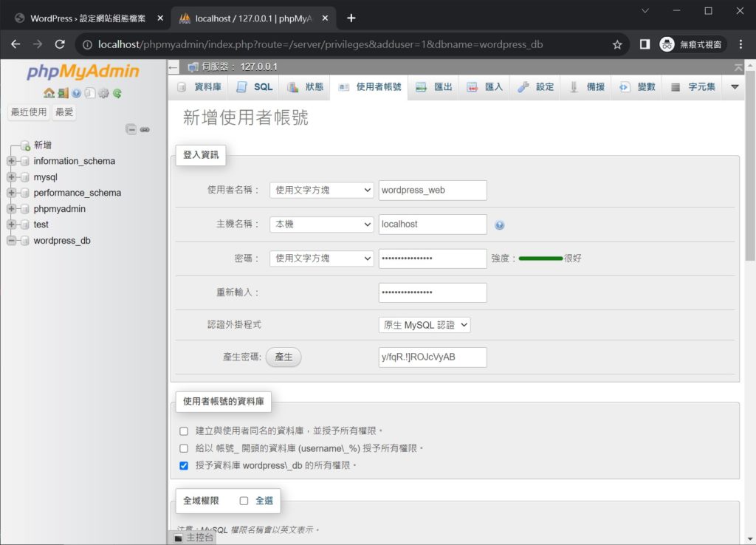The height and width of the screenshot is (545, 756).
Task: Expand the mysql database tree node
Action: [x=12, y=177]
